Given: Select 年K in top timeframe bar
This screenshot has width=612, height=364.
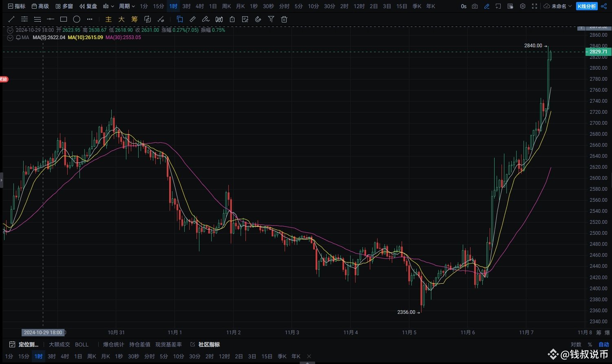Looking at the screenshot, I should (431, 6).
